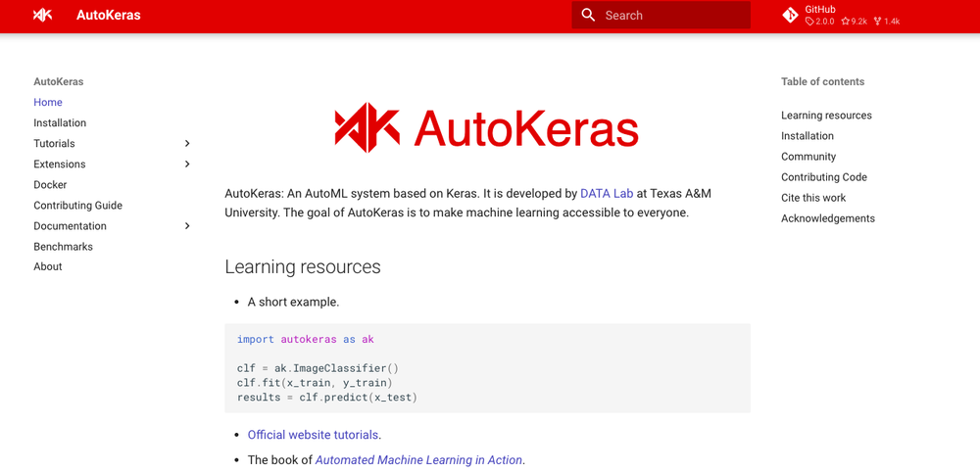This screenshot has height=473, width=980.
Task: Expand the Documentation section chevron
Action: [187, 226]
